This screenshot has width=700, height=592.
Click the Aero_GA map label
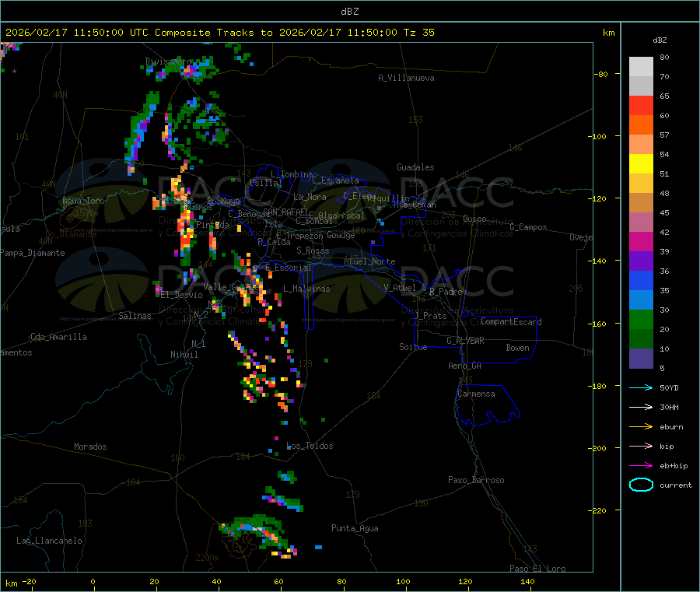point(465,366)
